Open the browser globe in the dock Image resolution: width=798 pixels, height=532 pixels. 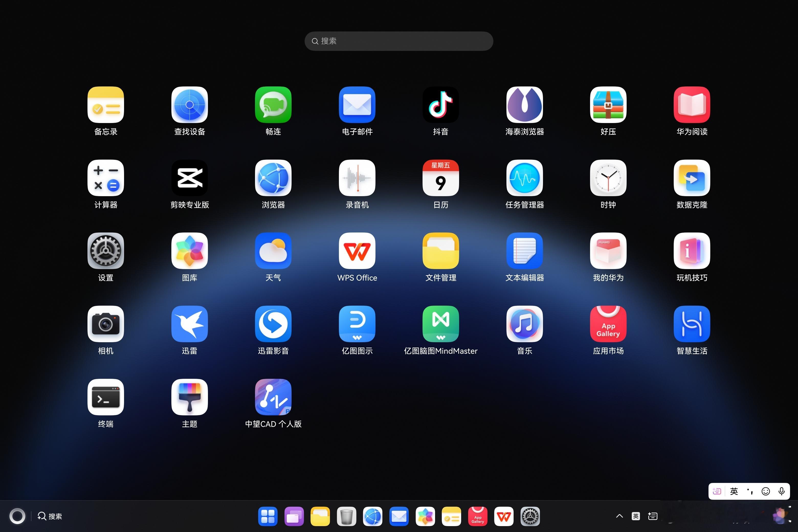[373, 516]
